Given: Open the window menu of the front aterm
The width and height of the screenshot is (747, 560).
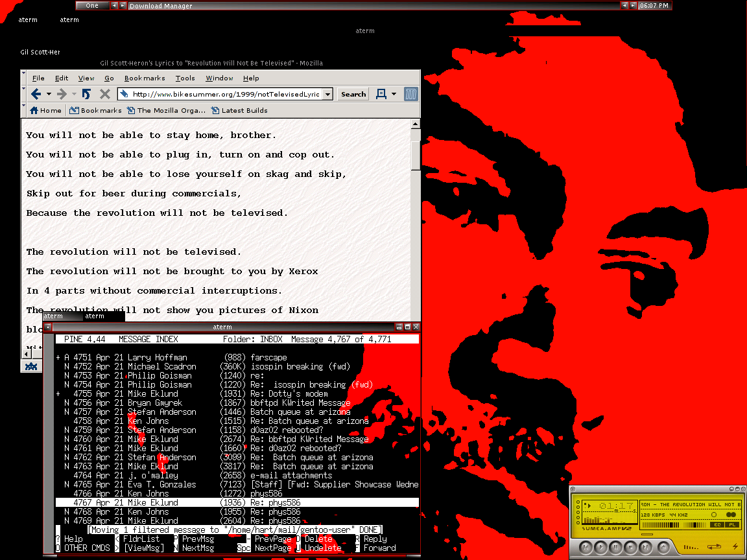Looking at the screenshot, I should click(x=47, y=327).
